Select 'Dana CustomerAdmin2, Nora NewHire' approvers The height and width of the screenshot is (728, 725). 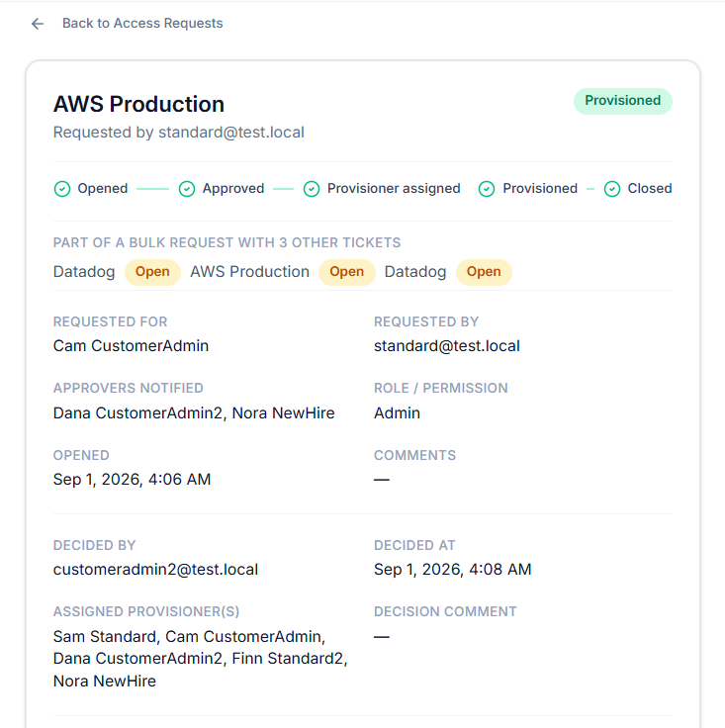tap(194, 413)
